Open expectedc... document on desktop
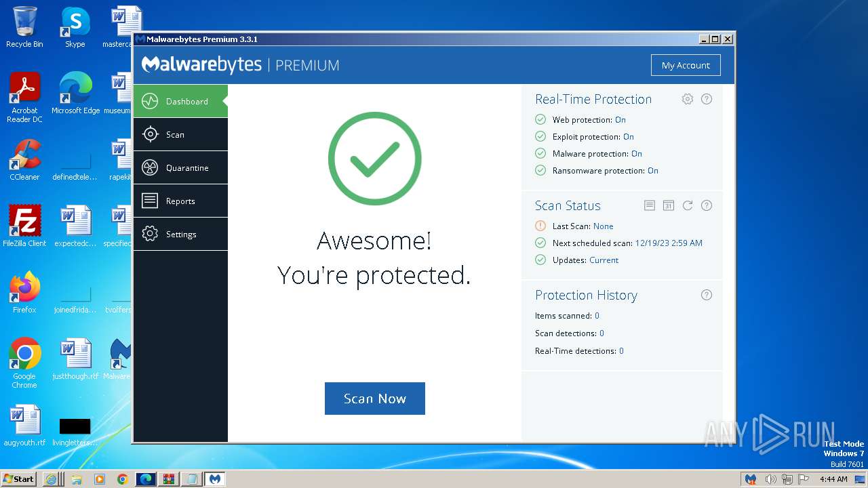The height and width of the screenshot is (488, 868). point(75,226)
